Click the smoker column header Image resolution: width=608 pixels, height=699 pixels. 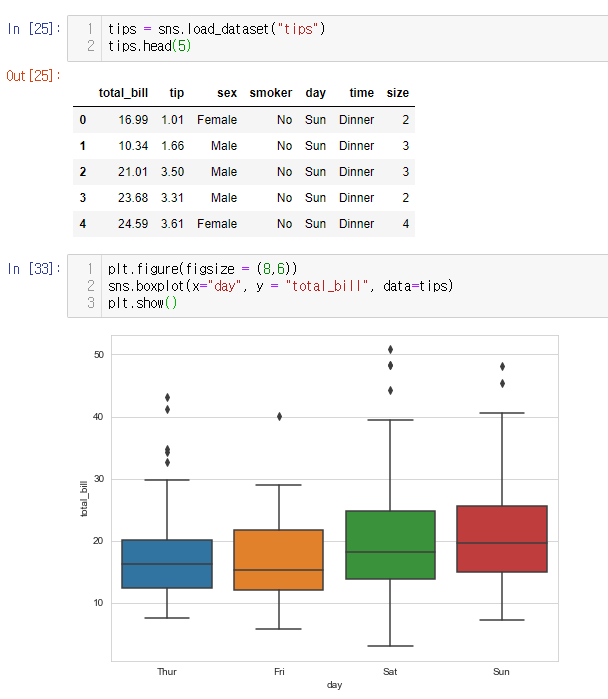[270, 93]
